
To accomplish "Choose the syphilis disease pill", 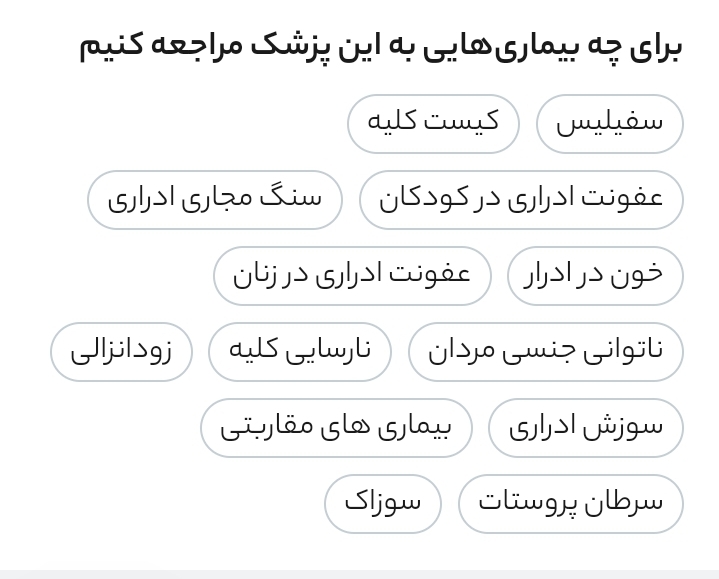I will click(x=609, y=124).
